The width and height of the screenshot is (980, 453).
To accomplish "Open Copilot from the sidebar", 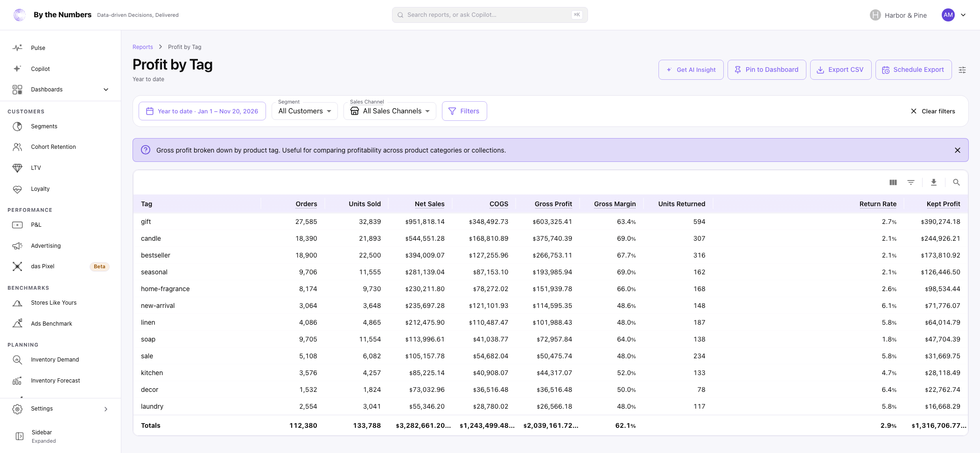I will [61, 69].
